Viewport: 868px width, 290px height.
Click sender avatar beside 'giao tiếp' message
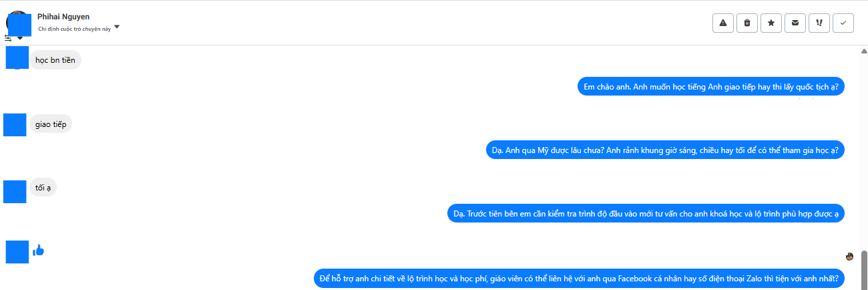pos(15,124)
